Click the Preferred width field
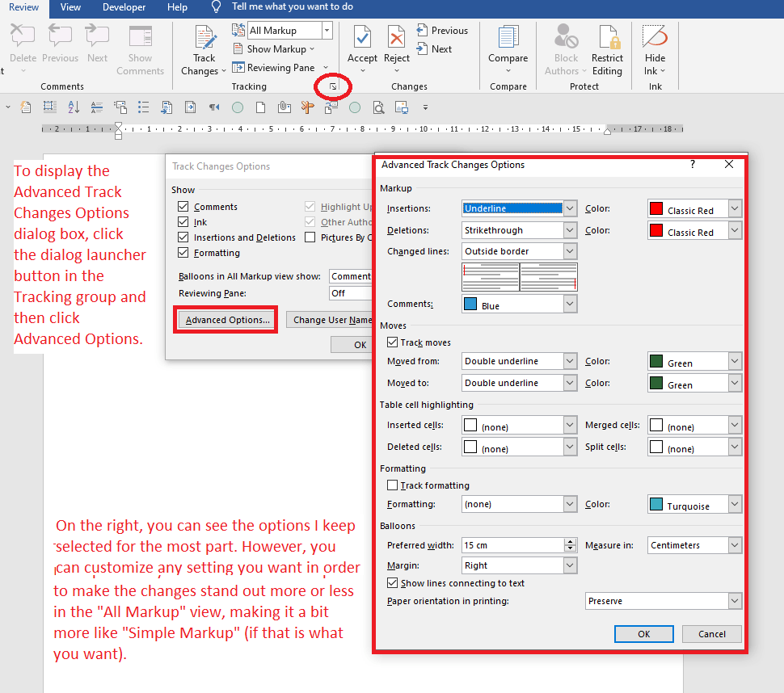The image size is (784, 693). [513, 545]
